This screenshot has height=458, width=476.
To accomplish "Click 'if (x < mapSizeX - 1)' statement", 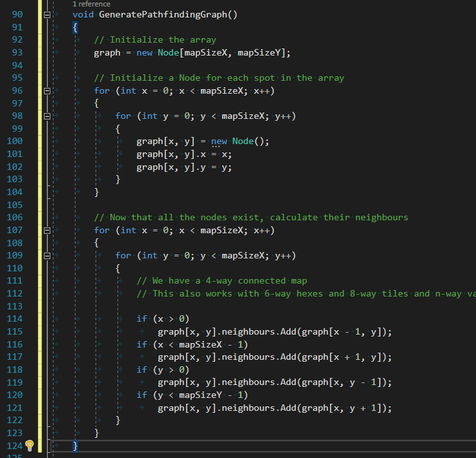I will tap(192, 344).
